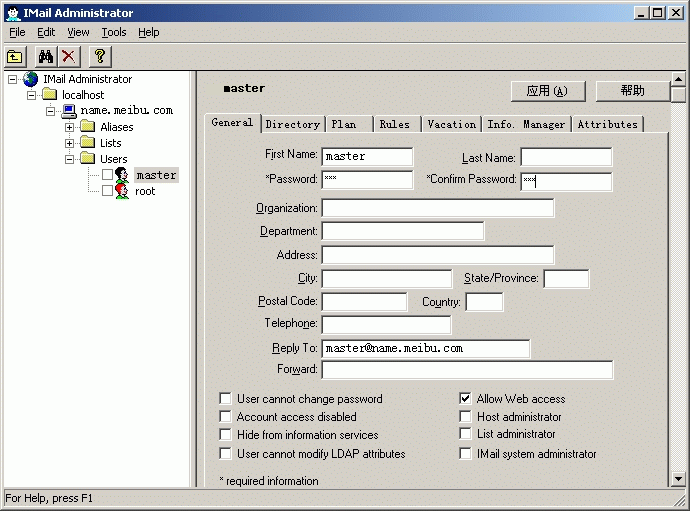Screen dimensions: 690x511
Task: Click the 帮助 help button
Action: 632,91
